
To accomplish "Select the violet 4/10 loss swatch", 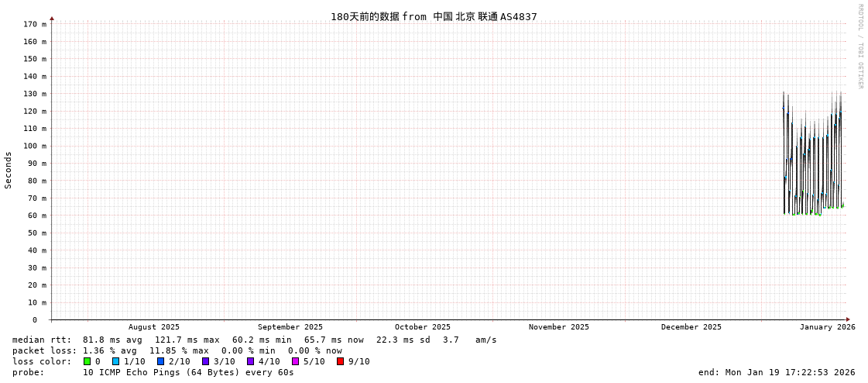I will (x=250, y=361).
